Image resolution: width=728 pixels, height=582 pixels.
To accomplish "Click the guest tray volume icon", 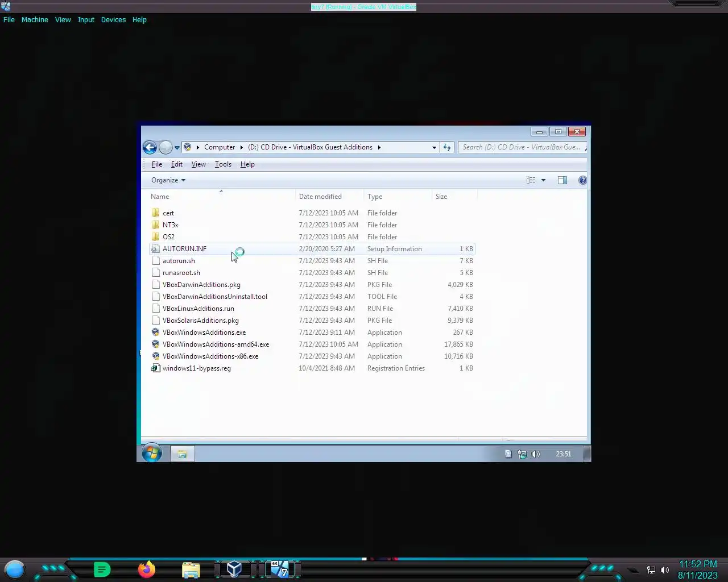I will click(536, 454).
